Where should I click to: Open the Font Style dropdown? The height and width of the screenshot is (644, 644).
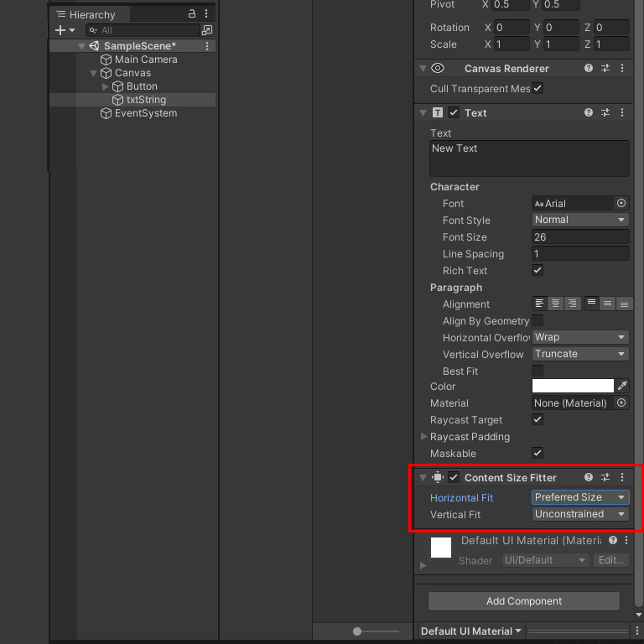click(x=580, y=220)
